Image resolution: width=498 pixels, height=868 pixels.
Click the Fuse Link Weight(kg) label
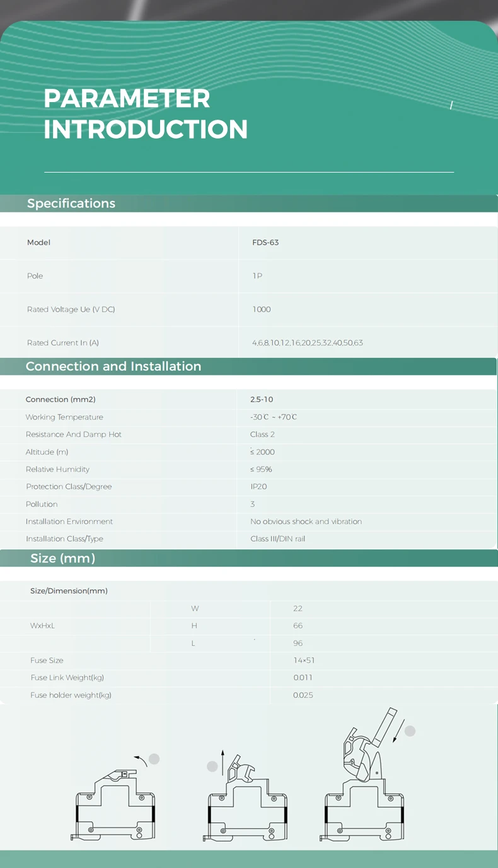[x=67, y=678]
